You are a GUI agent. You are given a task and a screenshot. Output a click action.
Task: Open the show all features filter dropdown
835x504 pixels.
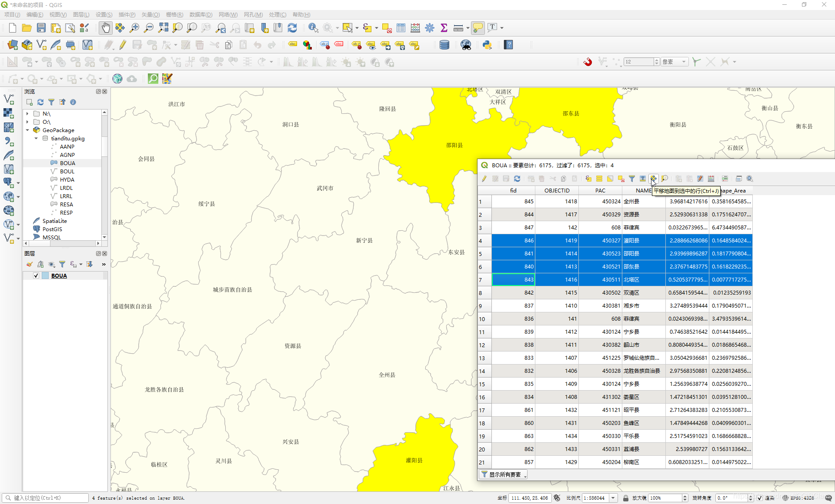coord(503,474)
